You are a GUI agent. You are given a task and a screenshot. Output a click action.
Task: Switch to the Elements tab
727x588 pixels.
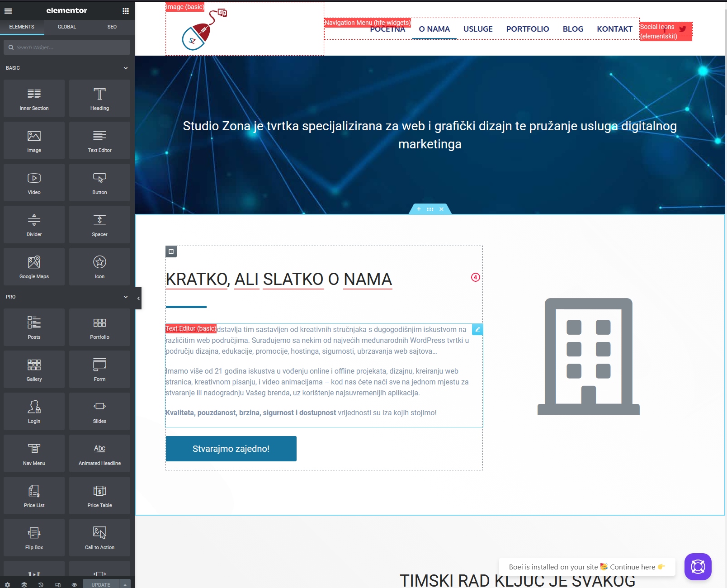click(22, 27)
